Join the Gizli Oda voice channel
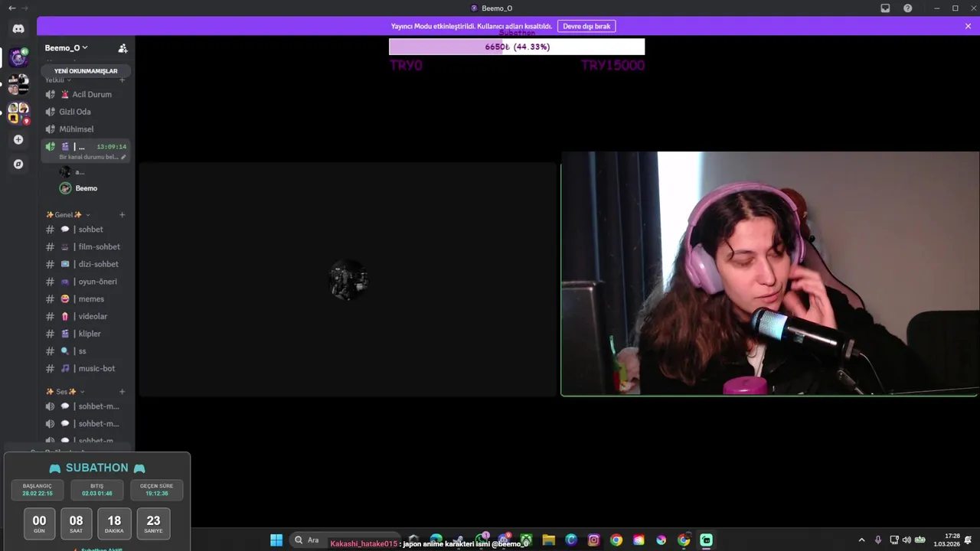 (x=86, y=112)
